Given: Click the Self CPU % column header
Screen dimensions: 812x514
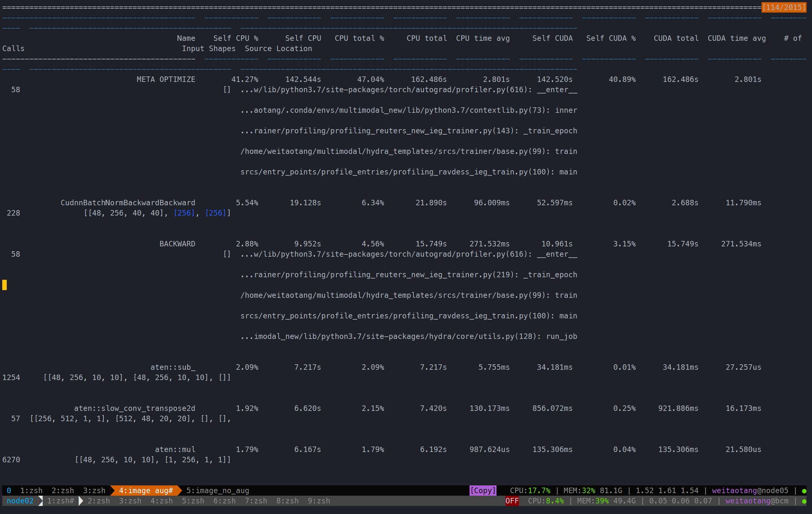Looking at the screenshot, I should point(236,38).
